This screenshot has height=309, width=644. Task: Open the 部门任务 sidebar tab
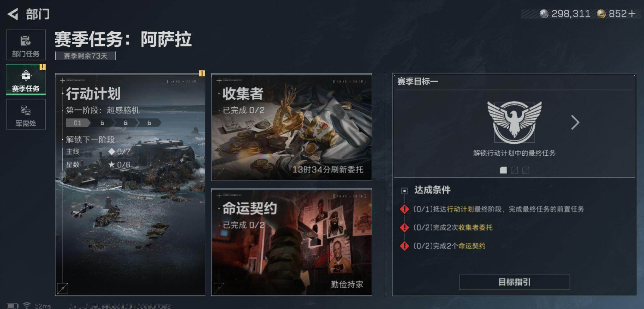(26, 45)
